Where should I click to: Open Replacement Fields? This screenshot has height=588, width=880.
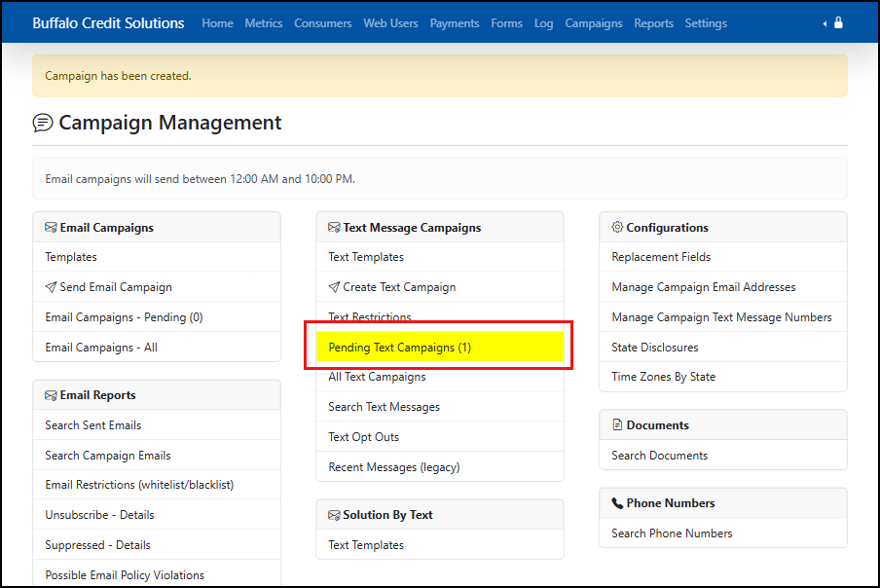tap(723, 257)
